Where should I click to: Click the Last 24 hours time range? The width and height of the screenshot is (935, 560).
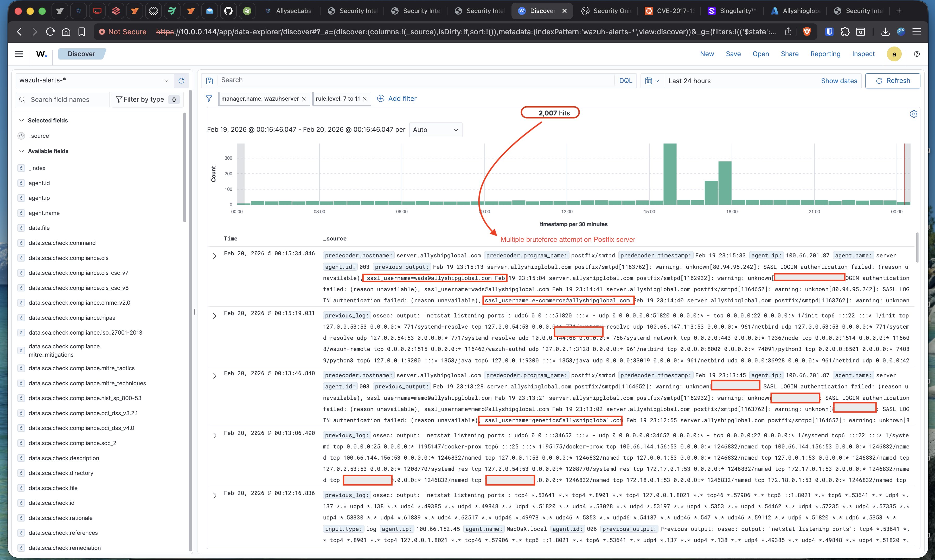point(689,81)
